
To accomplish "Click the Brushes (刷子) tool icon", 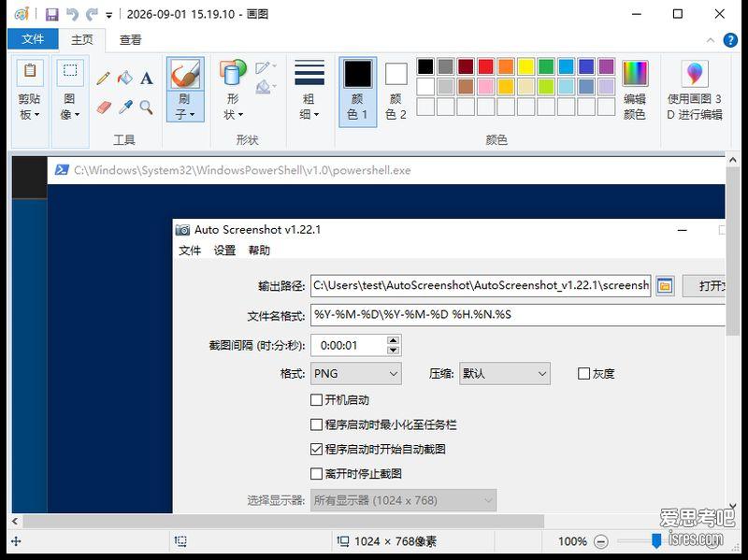I will [185, 74].
